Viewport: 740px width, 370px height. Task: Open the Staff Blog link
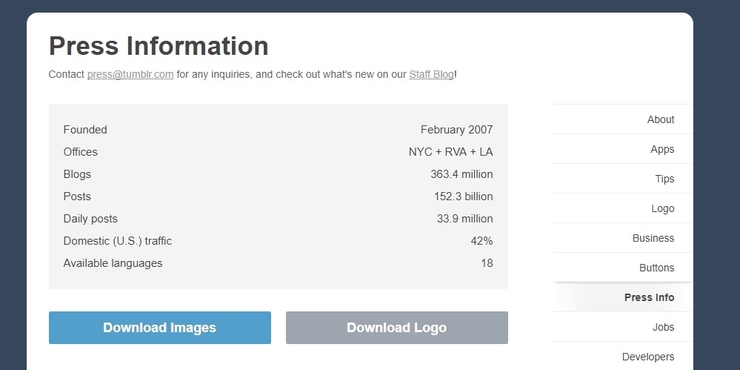click(x=431, y=75)
